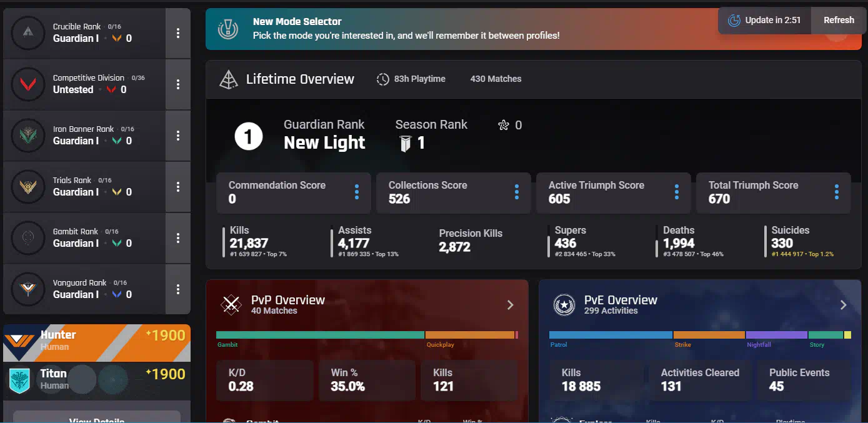Open Commendation Score blue dots menu
The height and width of the screenshot is (423, 868).
pyautogui.click(x=357, y=192)
